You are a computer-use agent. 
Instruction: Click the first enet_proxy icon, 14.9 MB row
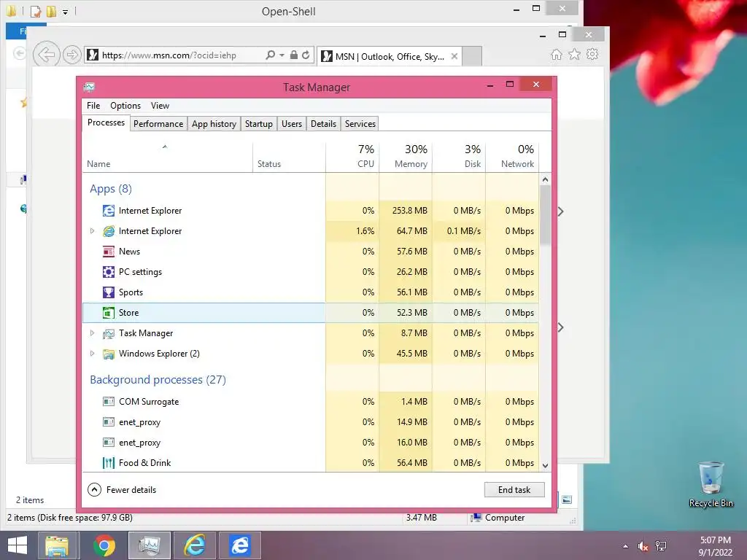coord(109,422)
